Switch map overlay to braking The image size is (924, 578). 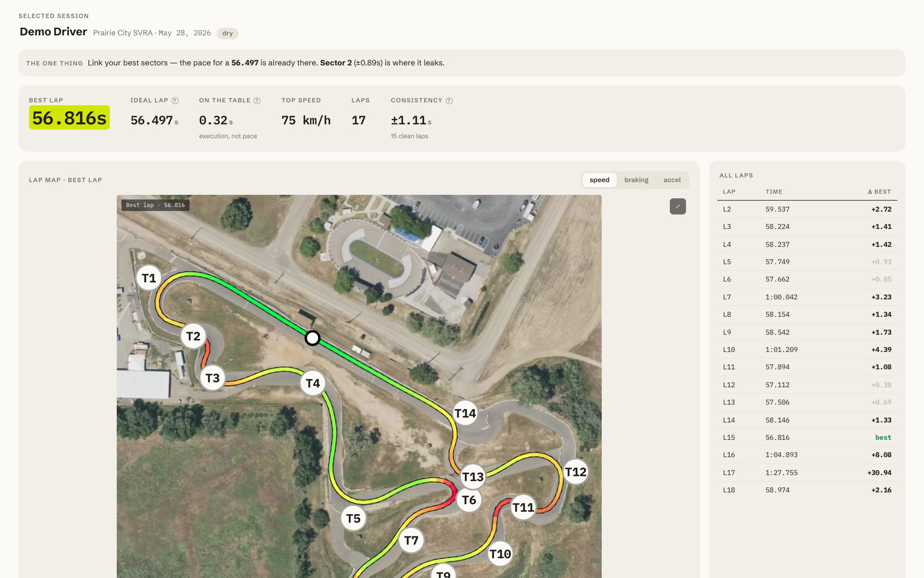pos(636,180)
